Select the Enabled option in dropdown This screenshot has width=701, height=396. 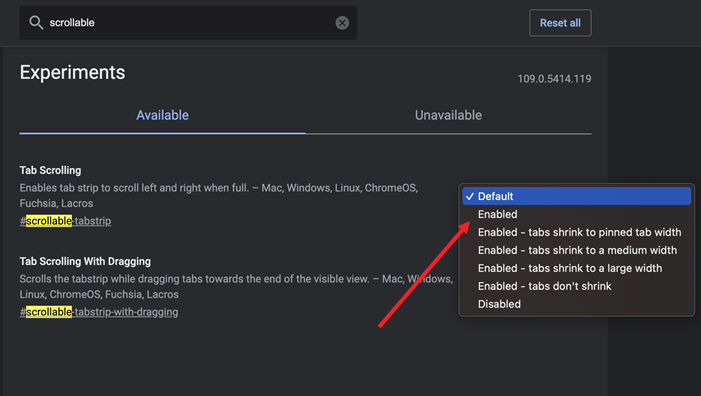[577, 214]
